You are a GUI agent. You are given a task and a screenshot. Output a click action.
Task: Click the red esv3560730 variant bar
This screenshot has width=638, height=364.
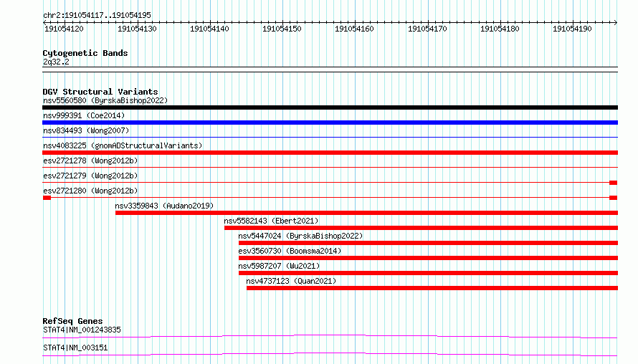click(x=429, y=258)
